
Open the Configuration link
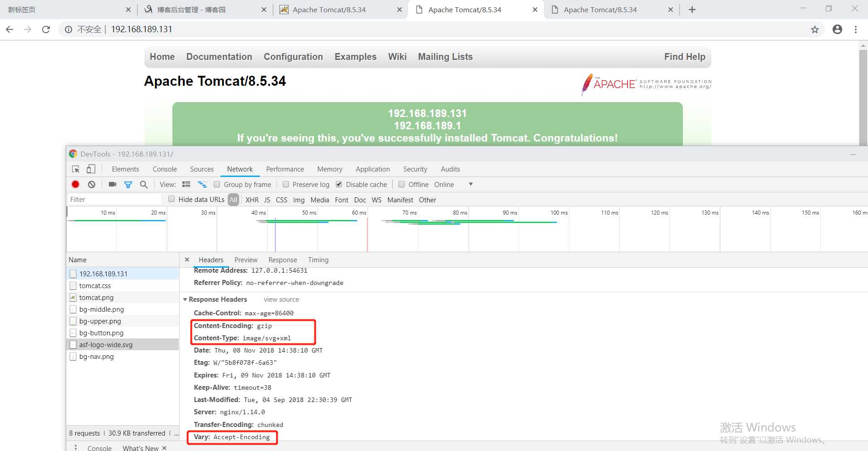pos(293,57)
